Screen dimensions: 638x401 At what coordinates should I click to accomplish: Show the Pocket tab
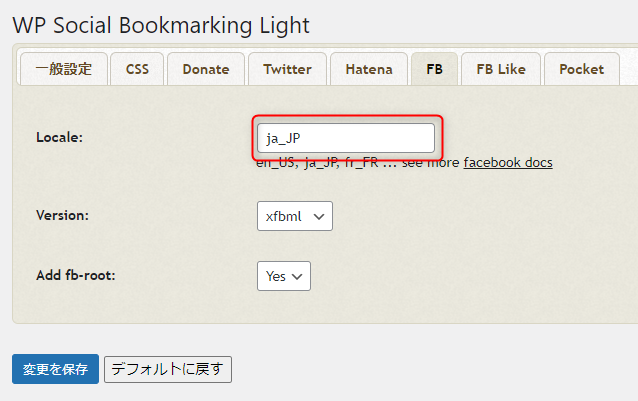(581, 69)
